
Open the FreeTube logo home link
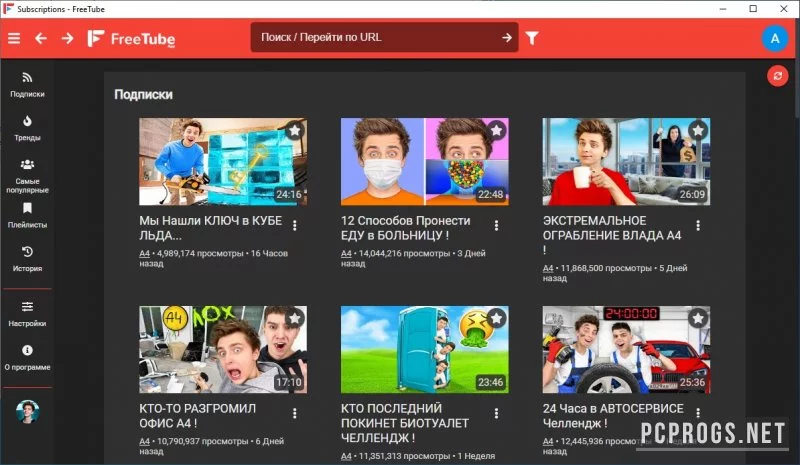point(131,38)
